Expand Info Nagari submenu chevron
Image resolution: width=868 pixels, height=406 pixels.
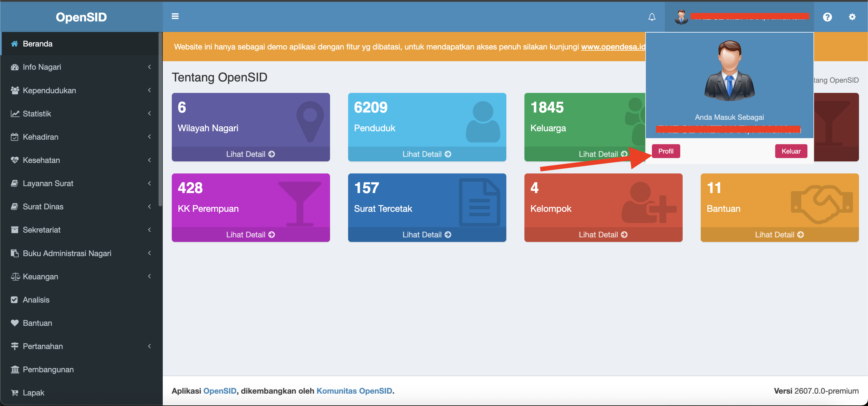click(x=149, y=67)
